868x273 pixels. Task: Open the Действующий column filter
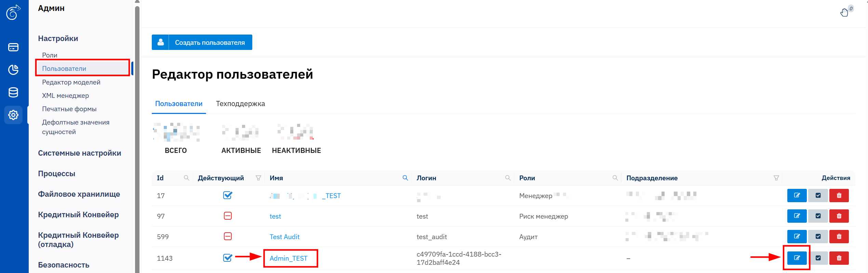[x=258, y=178]
